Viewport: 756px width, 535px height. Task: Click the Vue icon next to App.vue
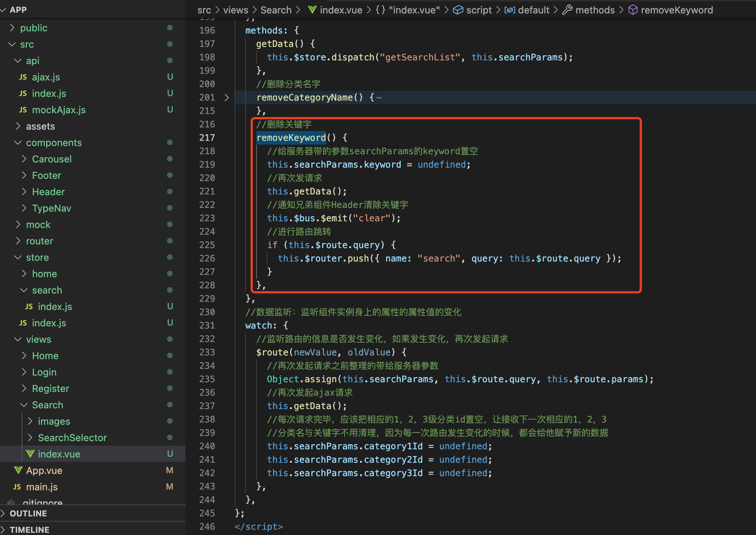click(18, 470)
